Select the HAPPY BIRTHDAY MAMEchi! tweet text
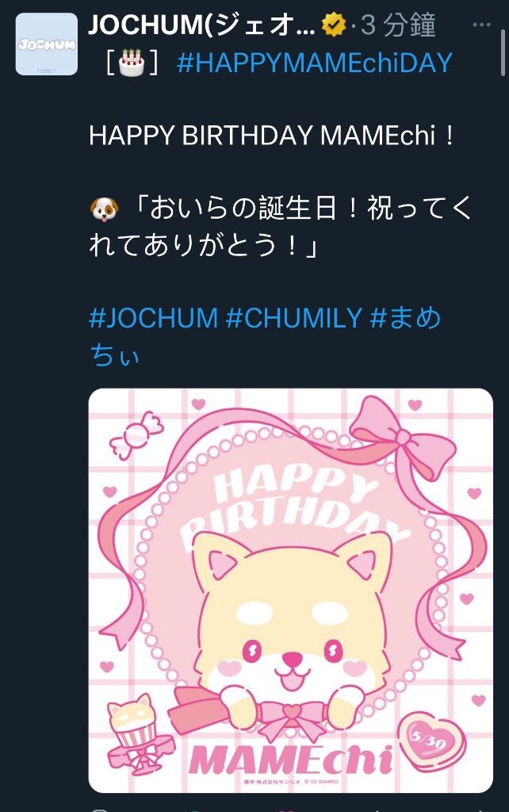 click(272, 136)
